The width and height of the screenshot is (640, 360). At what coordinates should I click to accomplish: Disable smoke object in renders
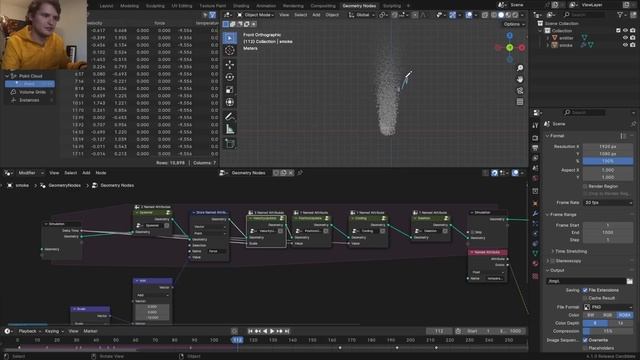(x=633, y=45)
